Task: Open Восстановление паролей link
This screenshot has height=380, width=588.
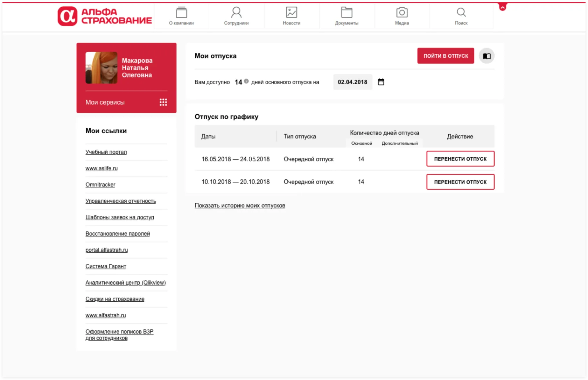Action: 118,234
